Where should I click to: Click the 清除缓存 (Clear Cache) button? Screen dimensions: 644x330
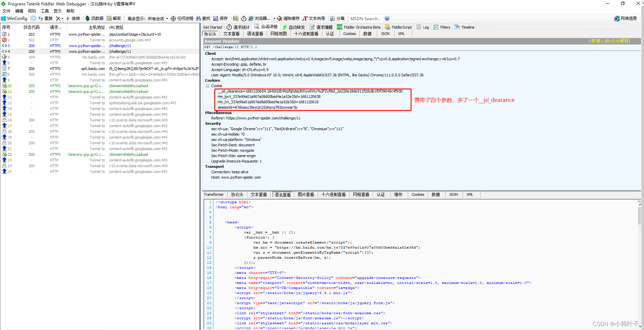click(288, 19)
